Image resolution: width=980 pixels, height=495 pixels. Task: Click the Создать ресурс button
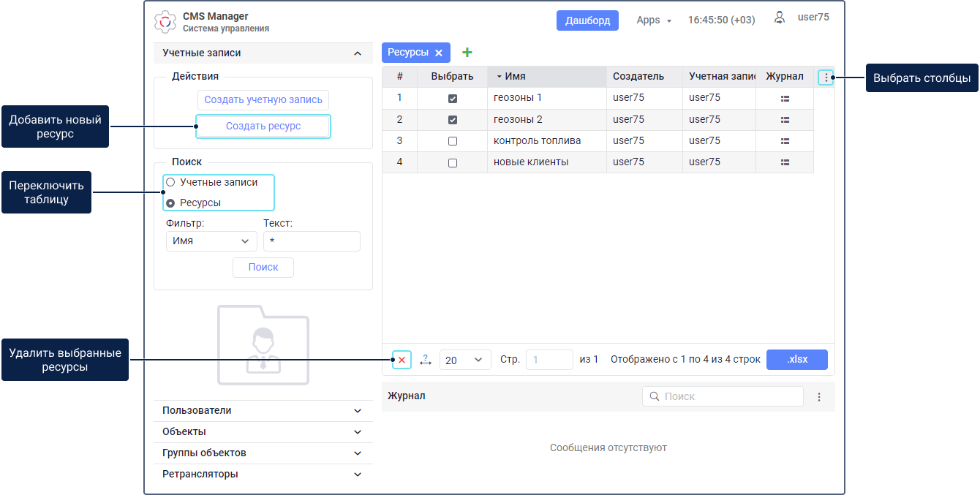(x=263, y=126)
